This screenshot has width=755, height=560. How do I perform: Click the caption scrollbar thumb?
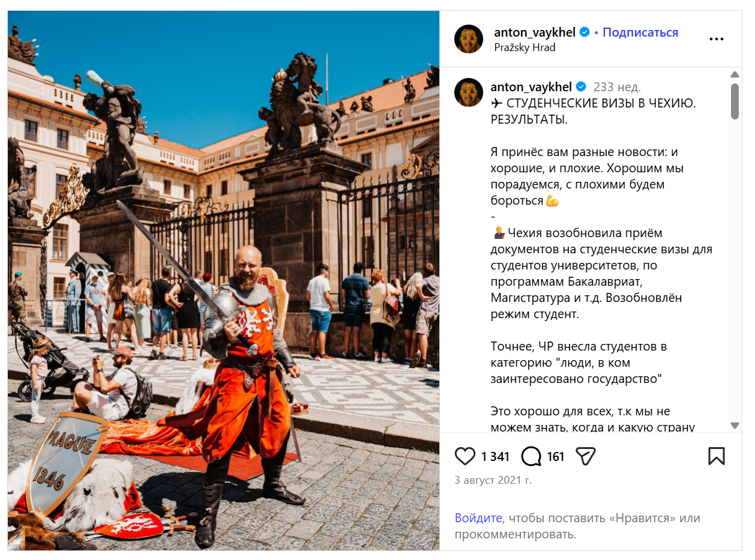(735, 101)
